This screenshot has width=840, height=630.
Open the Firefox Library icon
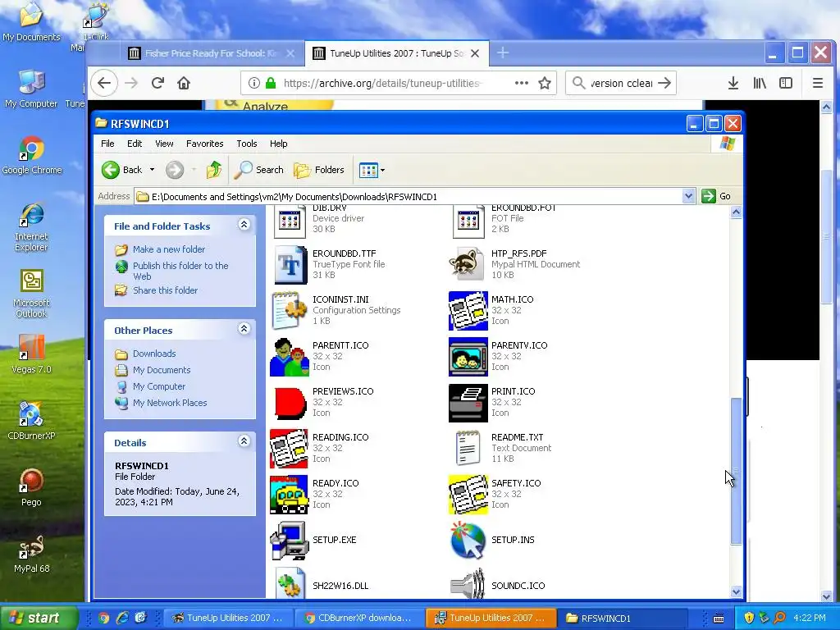pos(760,83)
